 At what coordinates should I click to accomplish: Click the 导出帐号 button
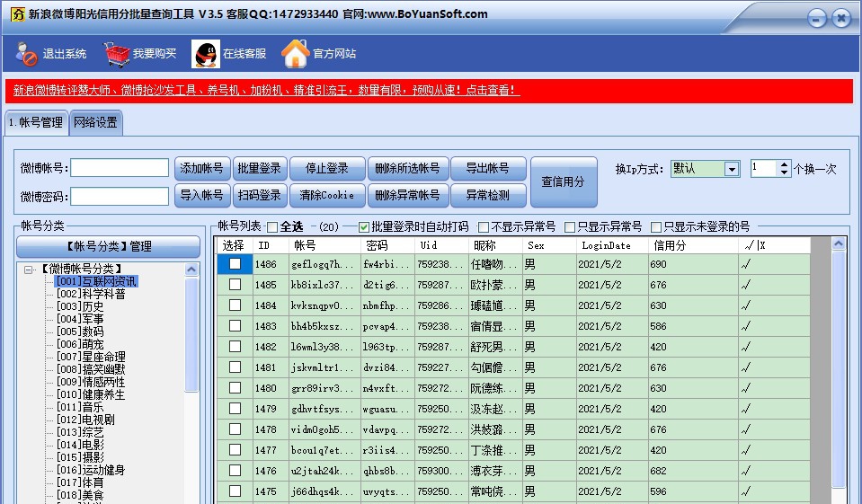tap(487, 168)
